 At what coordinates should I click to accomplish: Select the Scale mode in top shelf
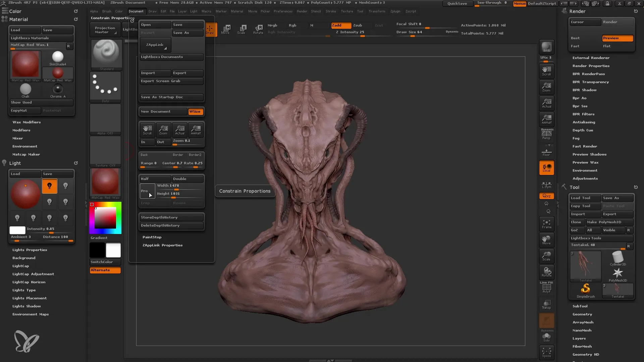tap(241, 29)
